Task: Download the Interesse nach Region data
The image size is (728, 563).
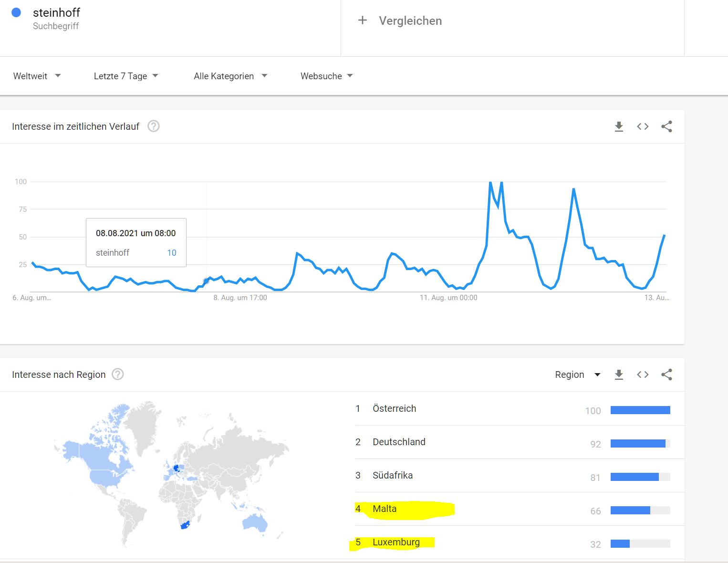Action: point(619,375)
